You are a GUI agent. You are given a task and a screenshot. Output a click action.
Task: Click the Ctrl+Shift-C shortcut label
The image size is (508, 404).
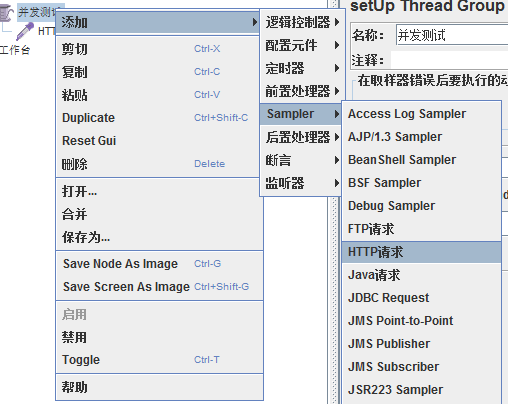[221, 118]
